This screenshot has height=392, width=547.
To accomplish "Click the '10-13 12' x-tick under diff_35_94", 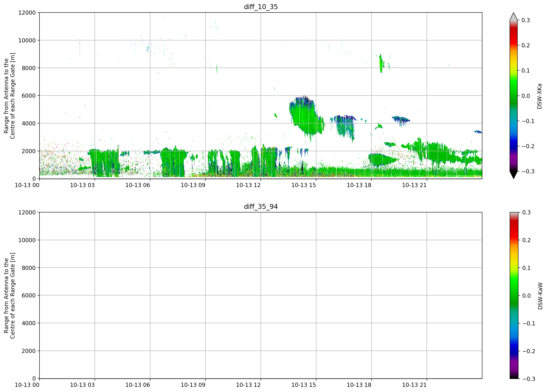I will (x=249, y=385).
